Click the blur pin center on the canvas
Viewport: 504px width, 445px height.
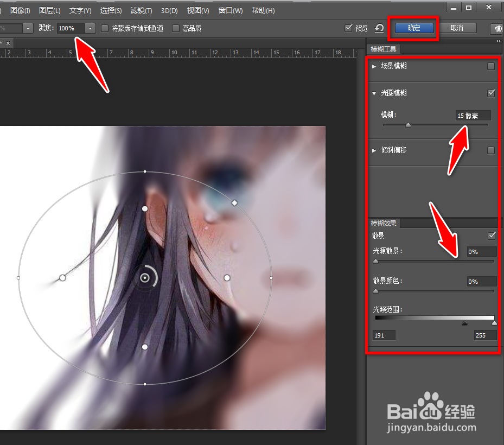pyautogui.click(x=145, y=278)
